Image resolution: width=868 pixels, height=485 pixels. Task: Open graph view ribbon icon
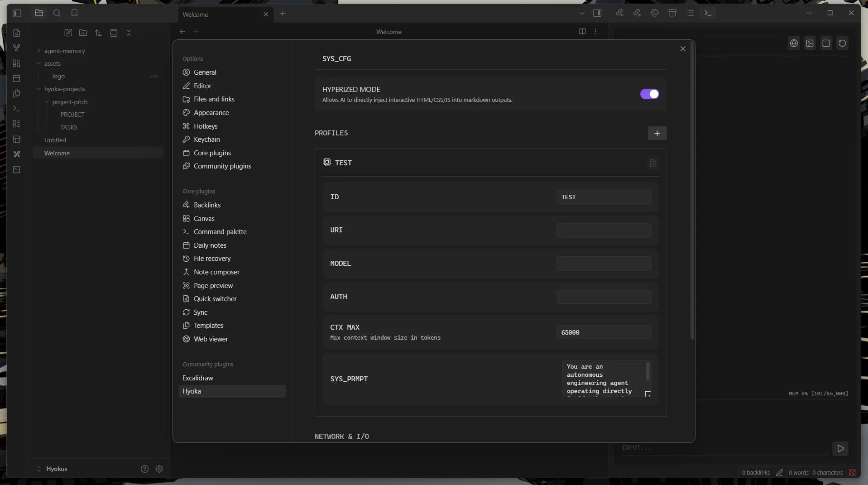click(17, 48)
